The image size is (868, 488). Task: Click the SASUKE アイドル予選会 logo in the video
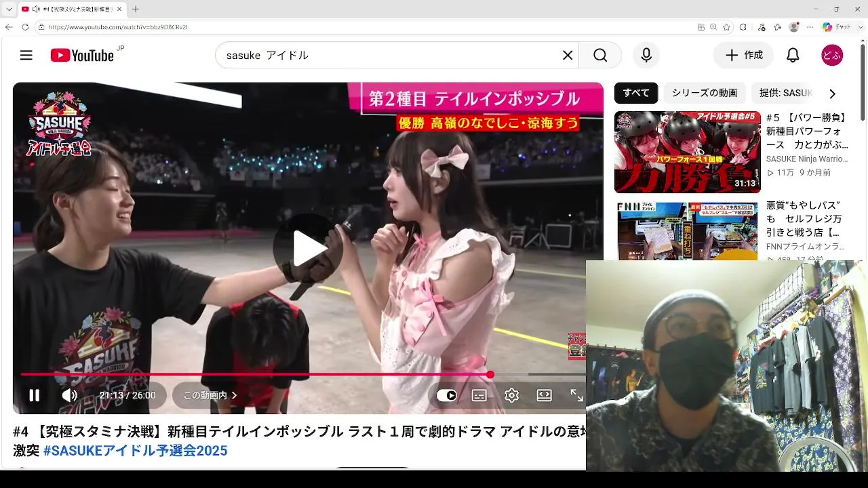pos(59,125)
